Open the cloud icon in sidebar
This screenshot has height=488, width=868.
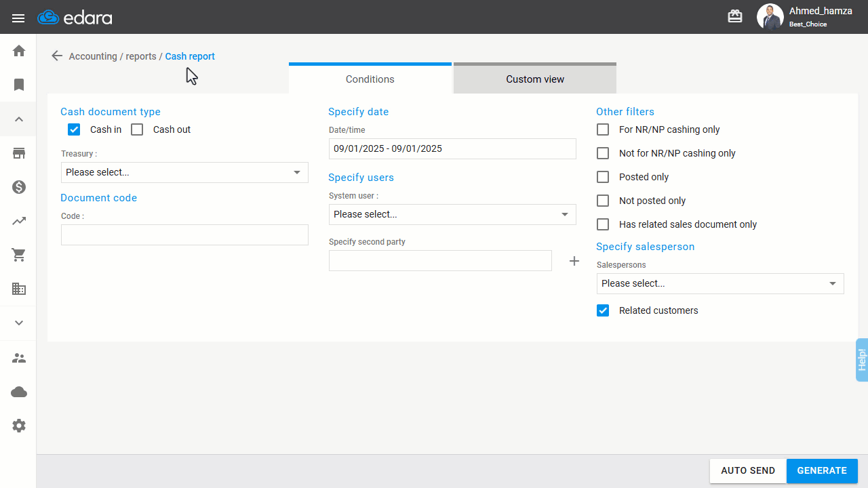[19, 392]
